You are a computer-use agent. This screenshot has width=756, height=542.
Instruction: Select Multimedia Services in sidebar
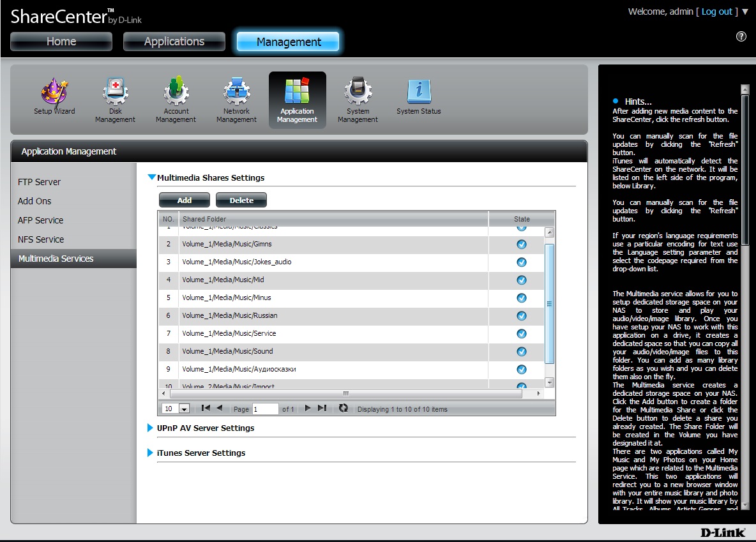click(74, 259)
